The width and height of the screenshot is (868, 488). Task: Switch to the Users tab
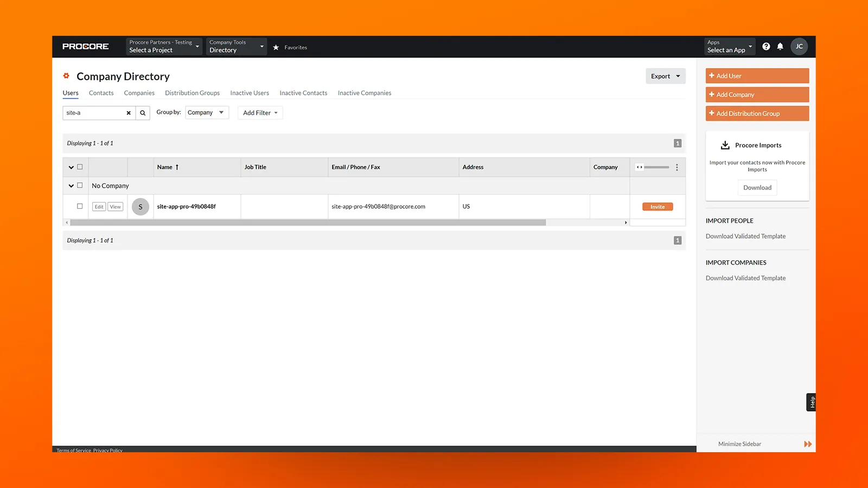click(x=71, y=93)
